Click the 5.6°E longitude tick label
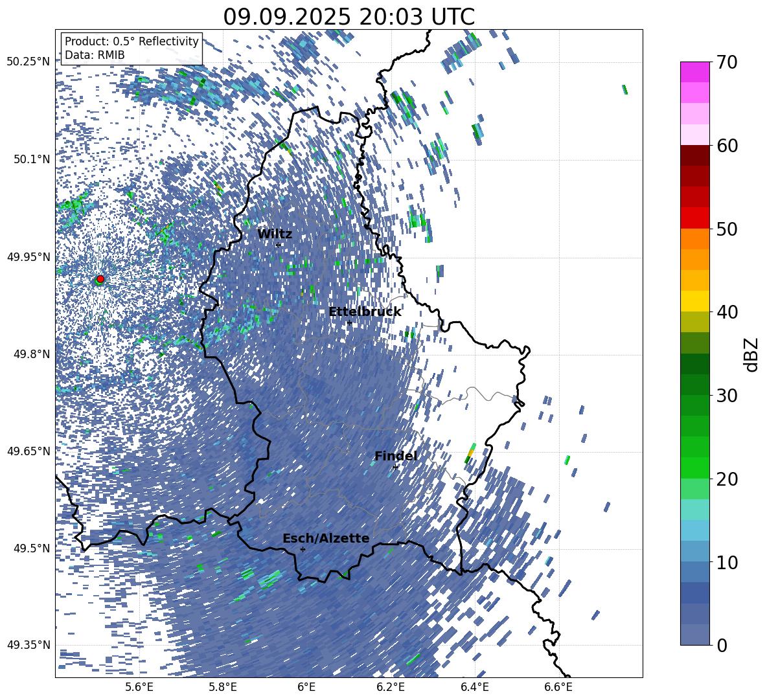Viewport: 767px width, 700px height. point(139,688)
